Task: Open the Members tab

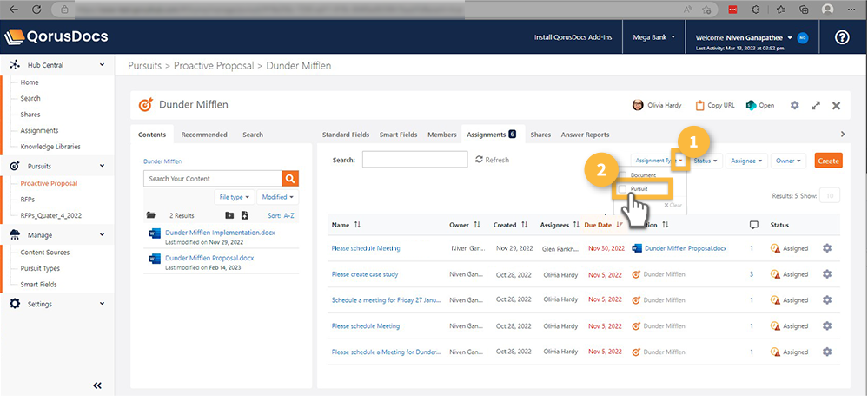Action: click(441, 135)
